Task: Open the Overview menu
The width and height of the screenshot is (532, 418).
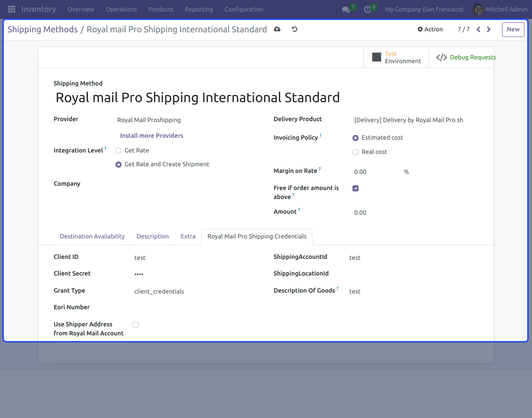Action: tap(81, 9)
